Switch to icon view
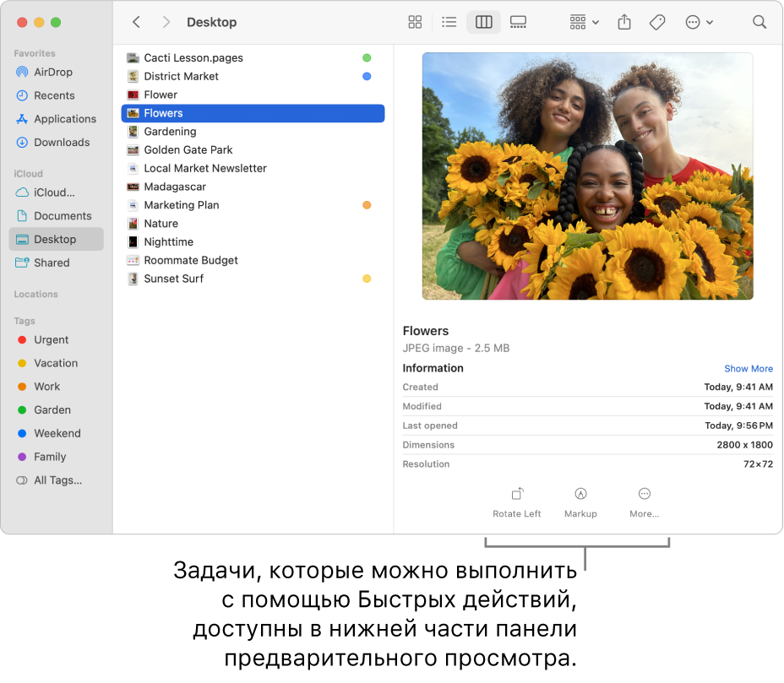784x683 pixels. (415, 22)
